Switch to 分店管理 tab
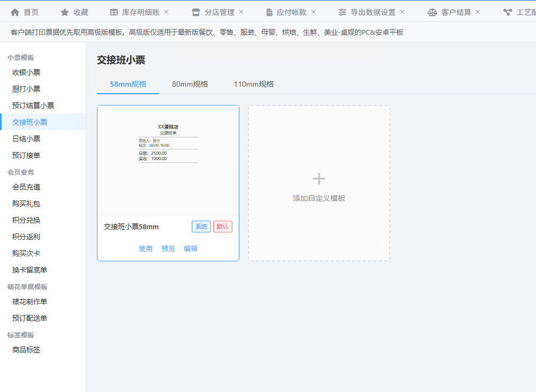 pos(220,12)
